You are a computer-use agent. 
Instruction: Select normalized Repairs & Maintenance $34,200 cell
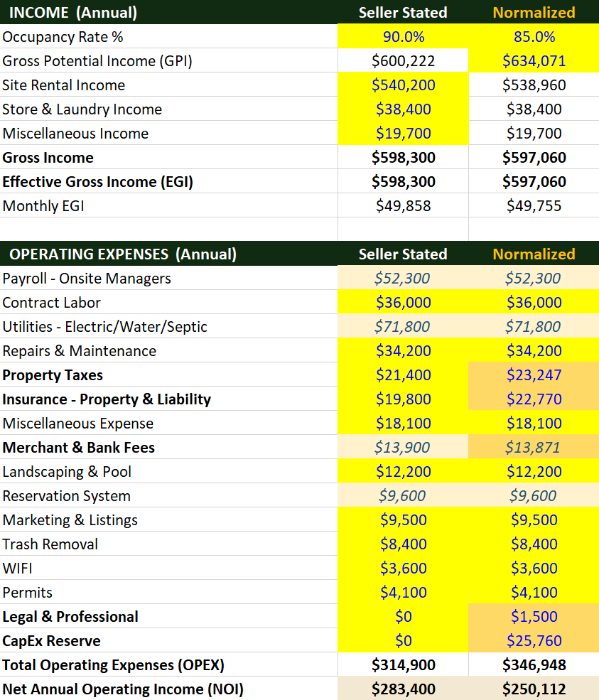coord(534,350)
